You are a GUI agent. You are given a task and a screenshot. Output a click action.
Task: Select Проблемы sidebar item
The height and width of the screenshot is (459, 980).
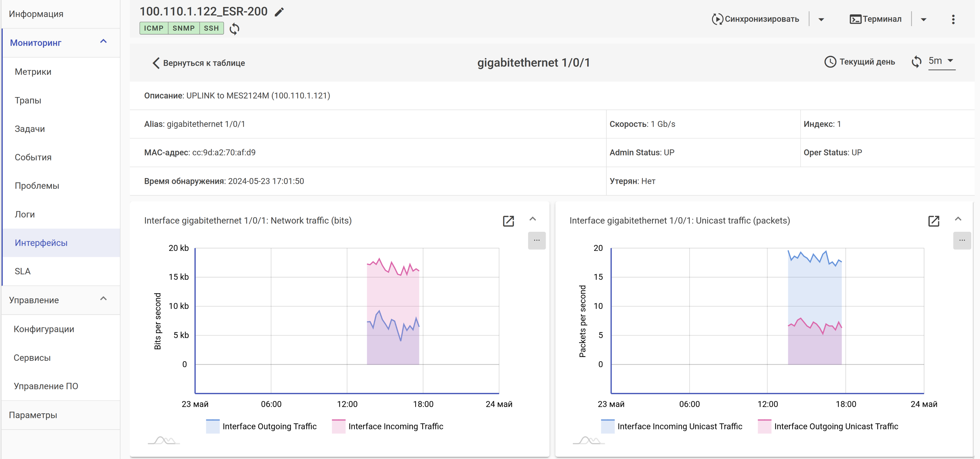pyautogui.click(x=37, y=186)
